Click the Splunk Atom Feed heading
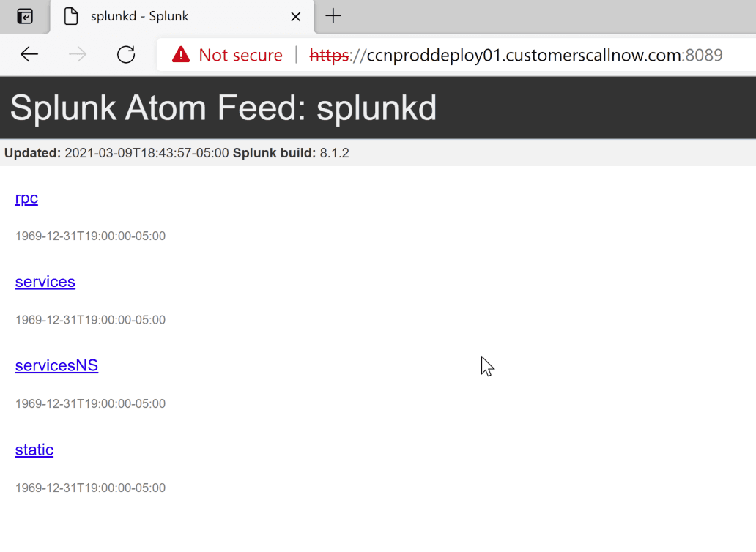Image resolution: width=756 pixels, height=552 pixels. [223, 108]
